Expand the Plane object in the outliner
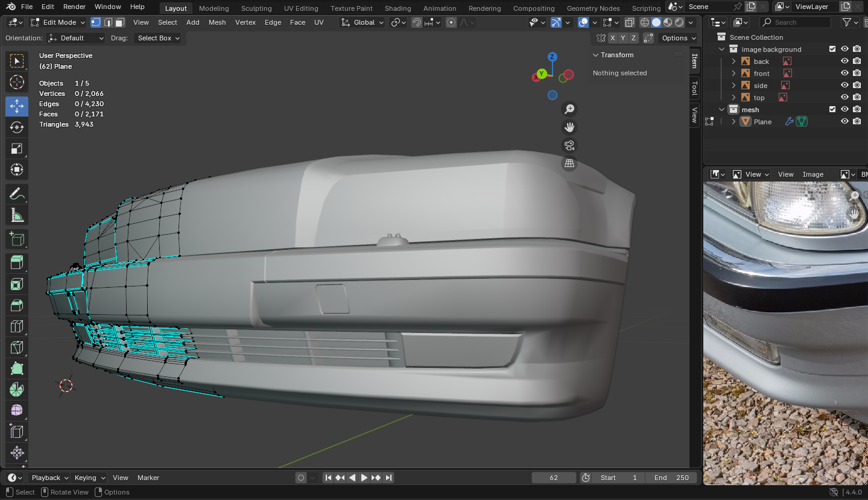This screenshot has width=868, height=500. 733,122
